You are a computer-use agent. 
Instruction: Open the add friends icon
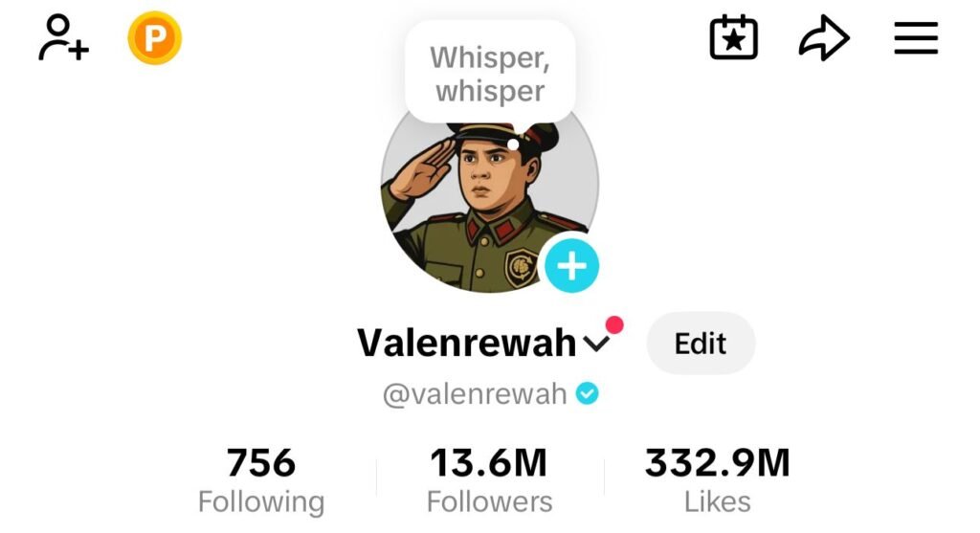point(63,38)
